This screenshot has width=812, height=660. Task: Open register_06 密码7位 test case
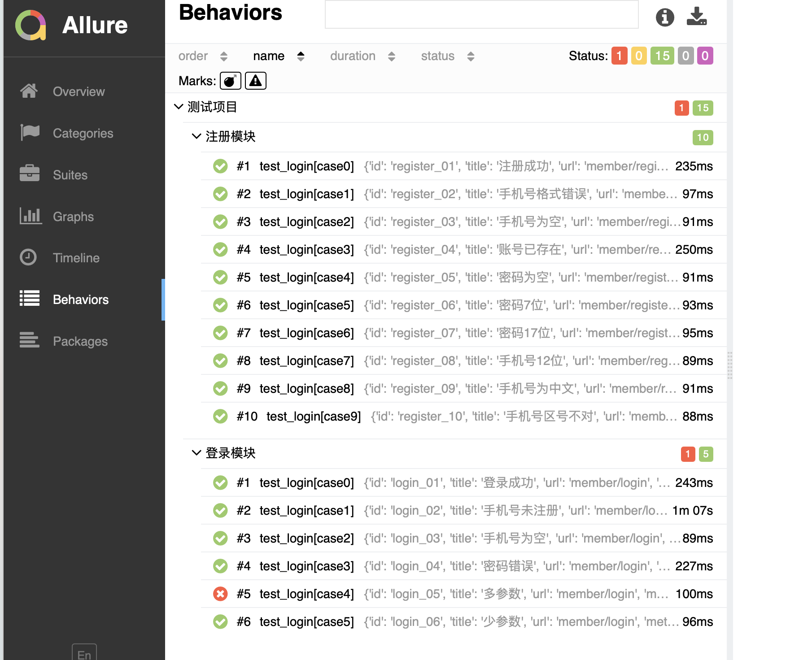[463, 305]
